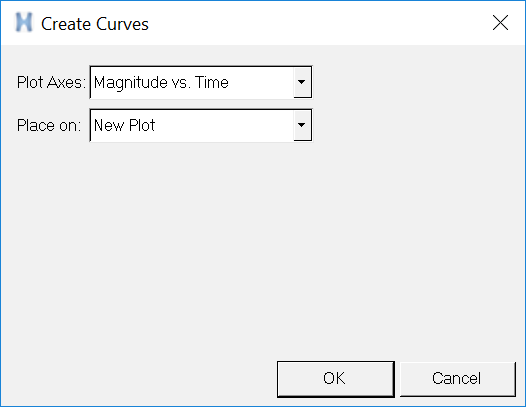This screenshot has width=526, height=407.
Task: Click blank space inside the Place on field
Action: [225, 125]
